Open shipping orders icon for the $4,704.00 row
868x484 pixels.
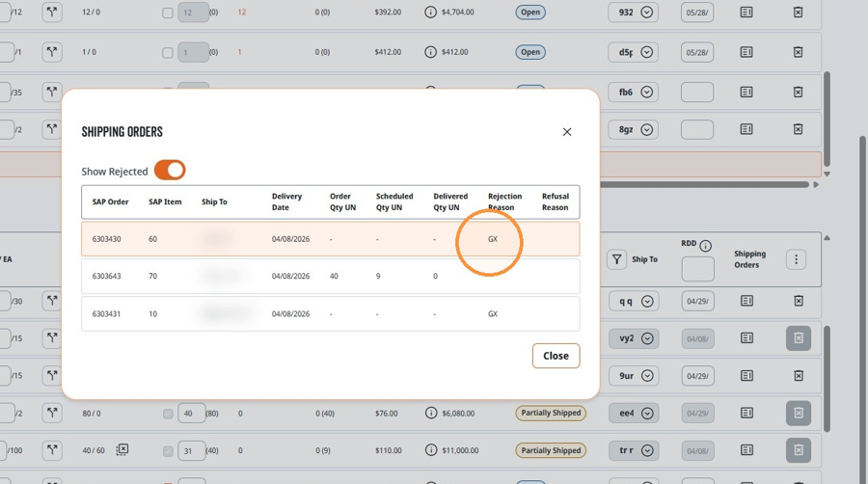tap(746, 12)
